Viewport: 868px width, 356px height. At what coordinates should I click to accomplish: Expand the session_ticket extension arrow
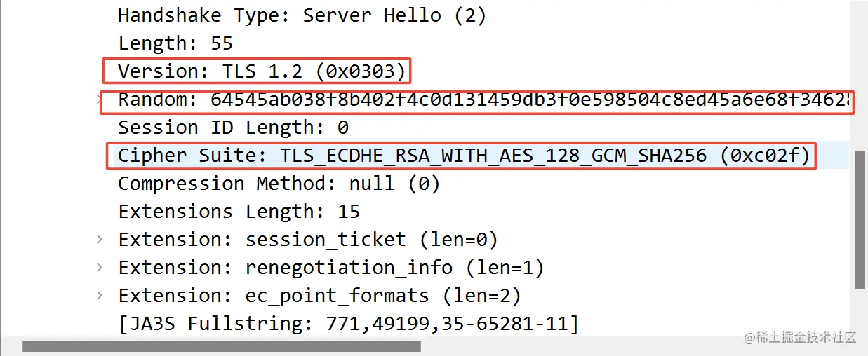tap(100, 240)
